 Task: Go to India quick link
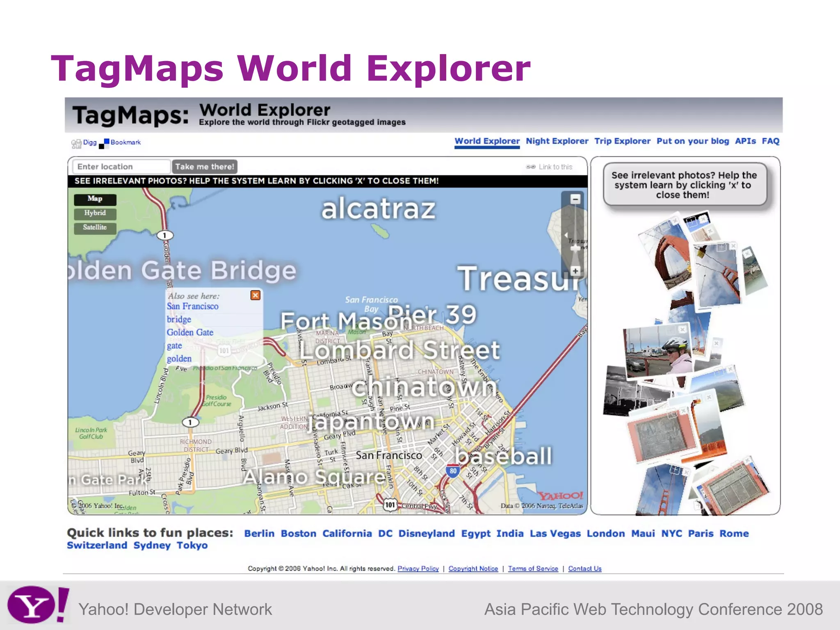[510, 534]
